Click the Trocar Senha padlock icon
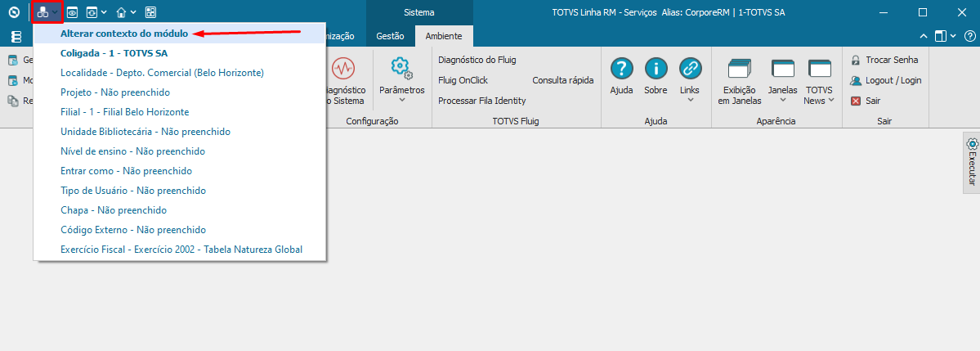Viewport: 980px width, 351px height. [856, 60]
